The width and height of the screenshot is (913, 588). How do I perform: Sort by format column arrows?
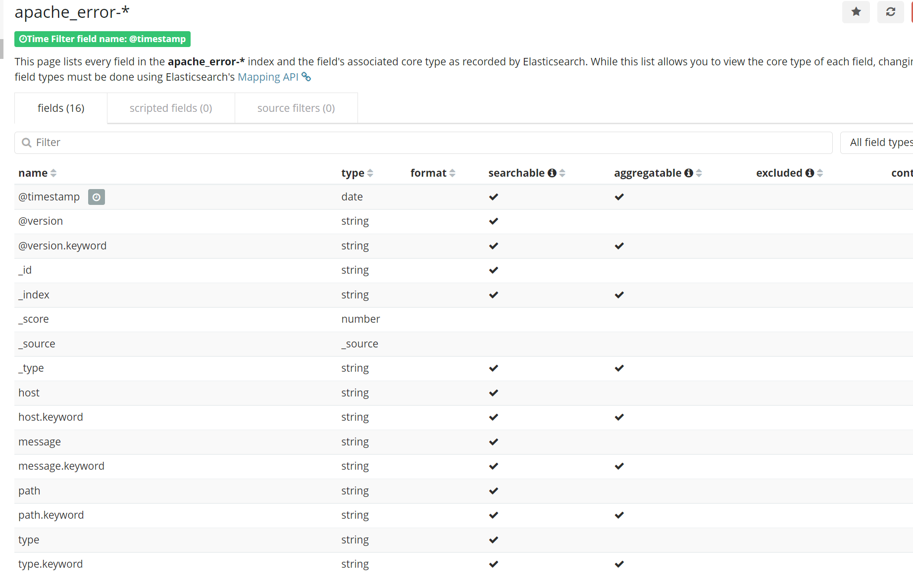pyautogui.click(x=452, y=173)
